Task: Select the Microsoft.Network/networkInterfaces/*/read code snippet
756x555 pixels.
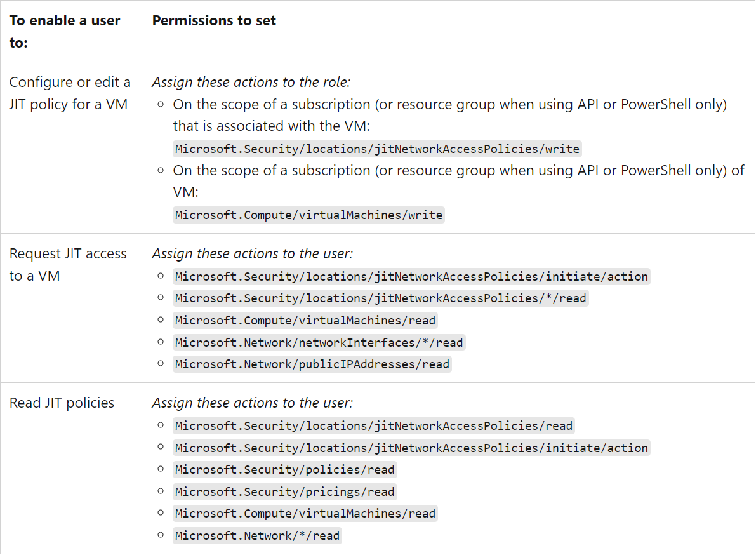Action: click(319, 343)
